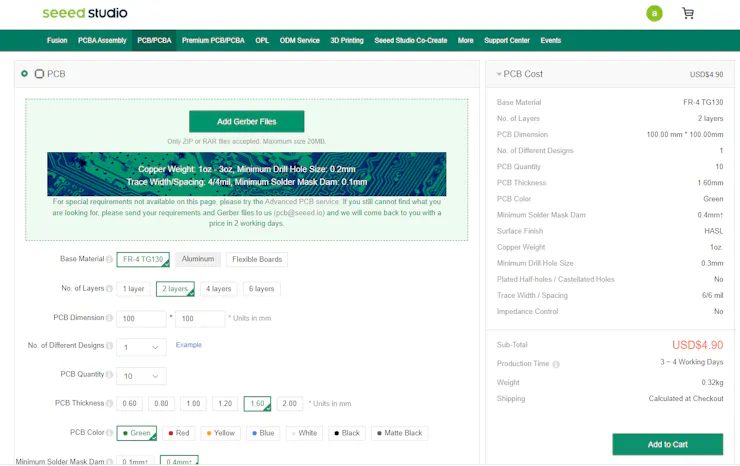Pick Blue PCB color
Screen dimensions: 740x466
tap(263, 433)
